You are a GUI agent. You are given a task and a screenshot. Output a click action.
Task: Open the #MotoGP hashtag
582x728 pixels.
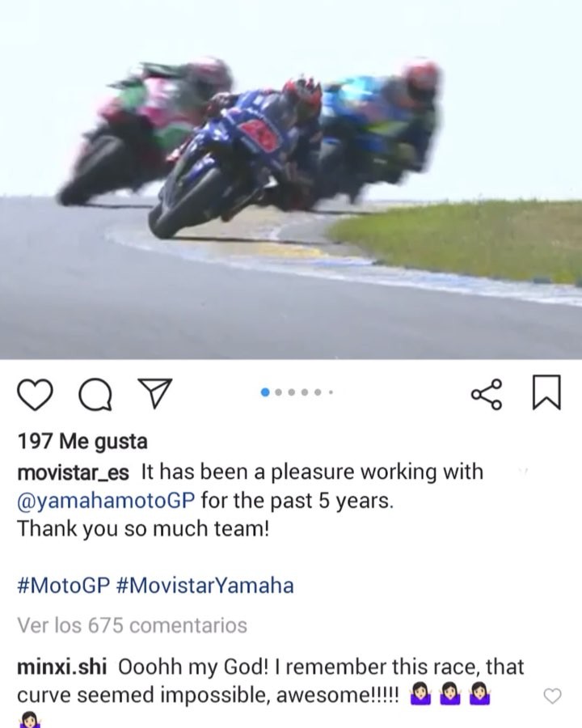[x=64, y=585]
